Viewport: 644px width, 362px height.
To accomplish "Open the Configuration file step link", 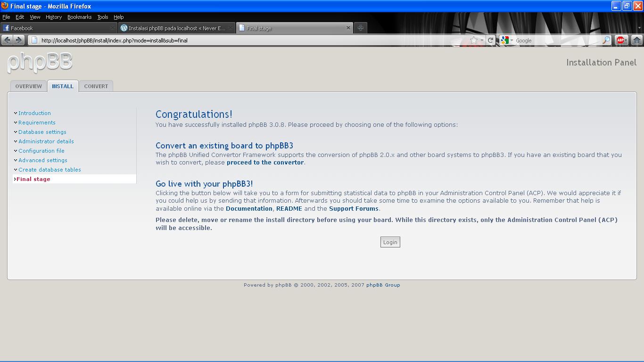I will [41, 151].
